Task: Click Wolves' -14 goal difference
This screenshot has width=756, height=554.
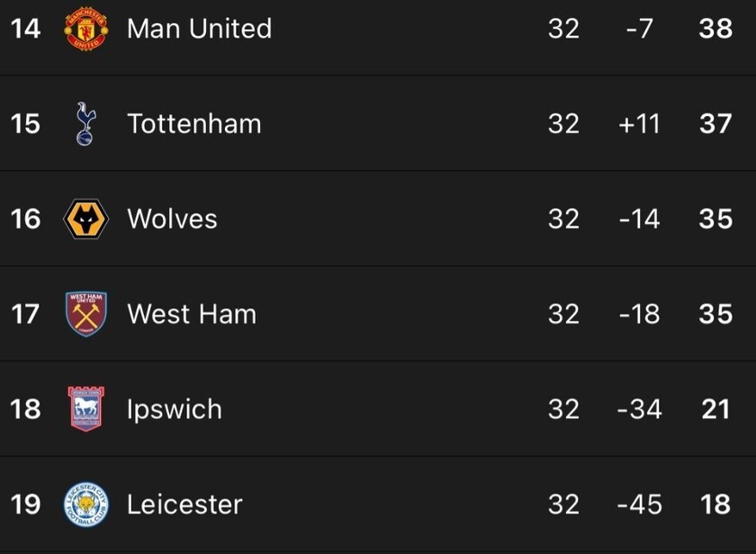Action: click(639, 219)
